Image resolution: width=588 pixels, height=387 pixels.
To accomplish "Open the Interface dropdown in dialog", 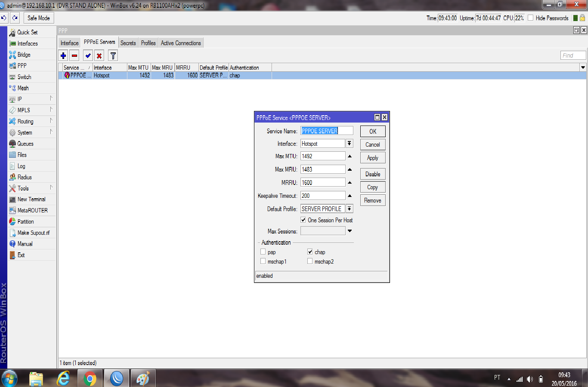I will 350,144.
